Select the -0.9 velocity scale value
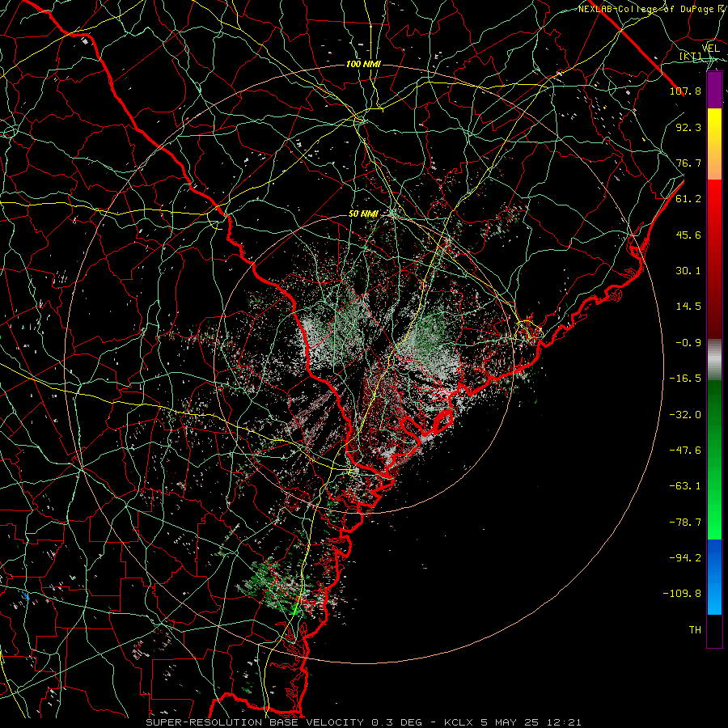This screenshot has height=728, width=728. click(688, 343)
